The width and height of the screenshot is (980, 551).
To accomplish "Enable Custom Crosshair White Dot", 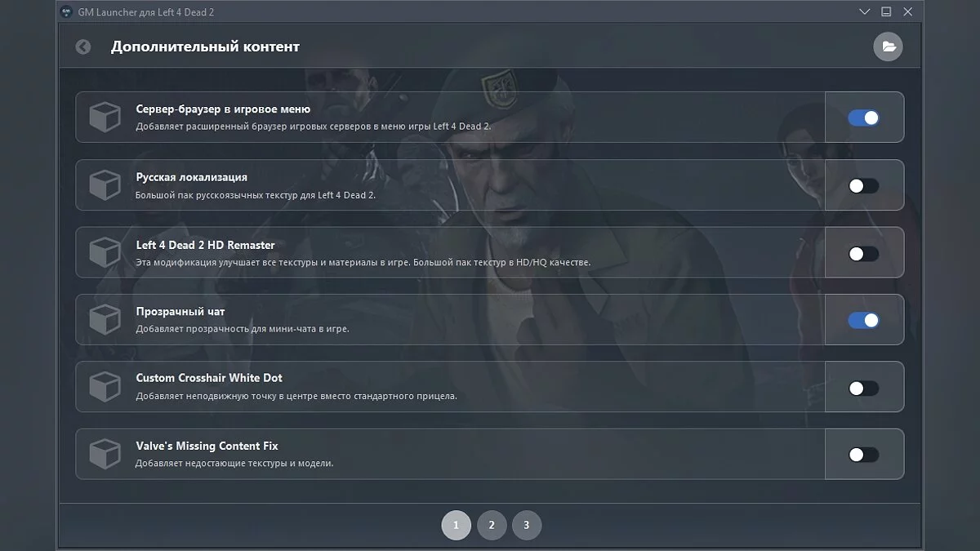I will click(x=864, y=387).
